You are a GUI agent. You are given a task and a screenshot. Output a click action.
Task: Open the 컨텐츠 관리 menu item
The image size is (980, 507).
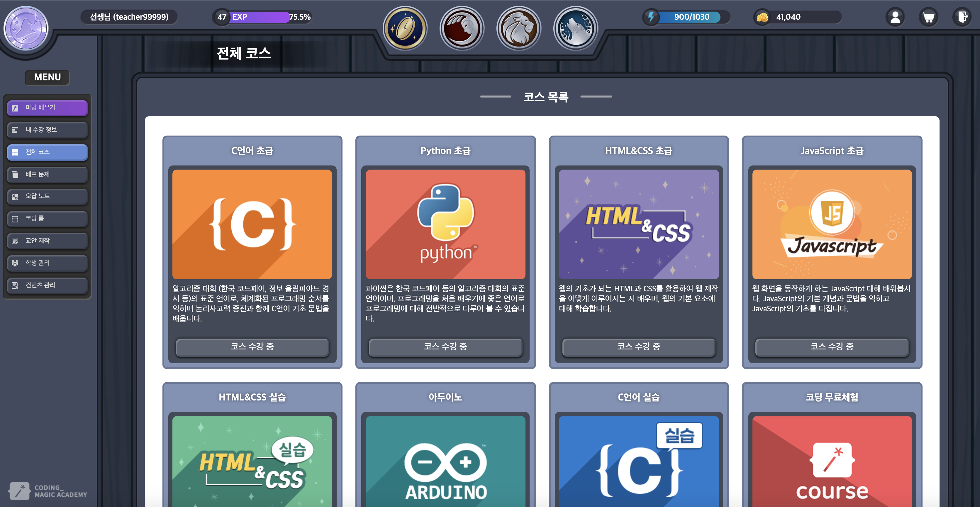click(x=47, y=285)
